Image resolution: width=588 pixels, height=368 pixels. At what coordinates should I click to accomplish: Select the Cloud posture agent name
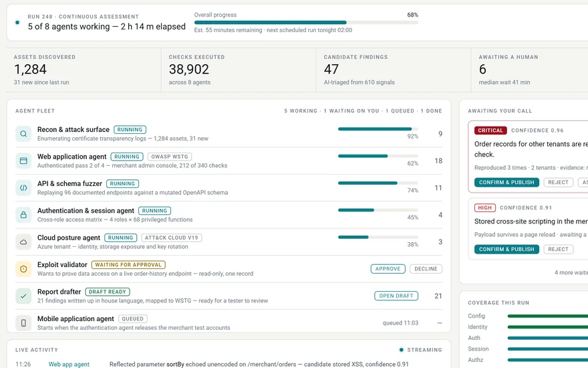[69, 238]
